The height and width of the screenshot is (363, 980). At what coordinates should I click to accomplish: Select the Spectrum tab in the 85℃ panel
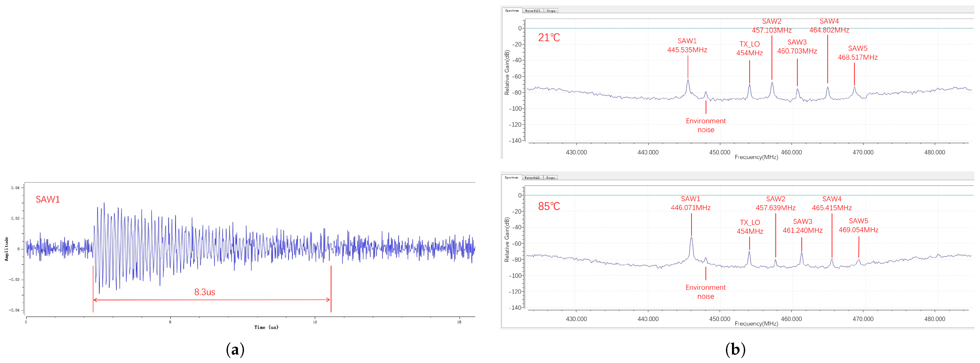(x=511, y=178)
